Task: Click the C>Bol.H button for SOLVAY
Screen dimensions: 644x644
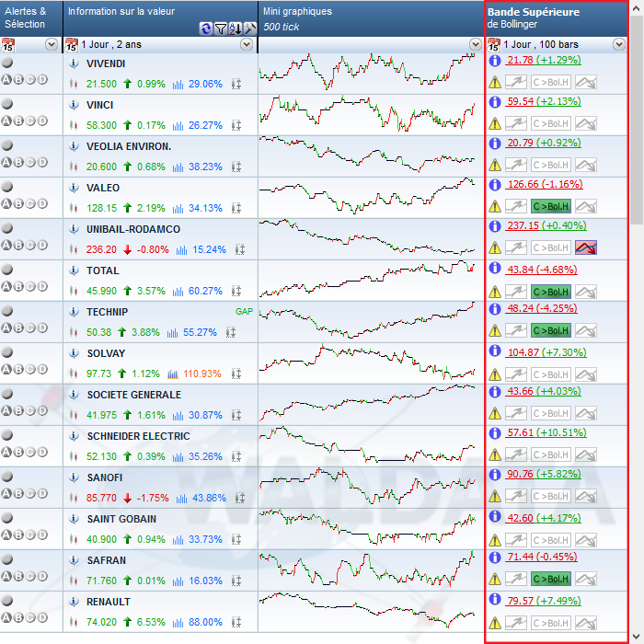Action: pos(551,374)
